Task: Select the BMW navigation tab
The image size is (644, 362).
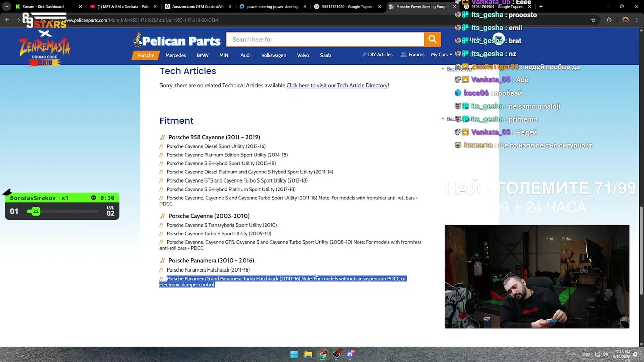Action: pyautogui.click(x=203, y=55)
